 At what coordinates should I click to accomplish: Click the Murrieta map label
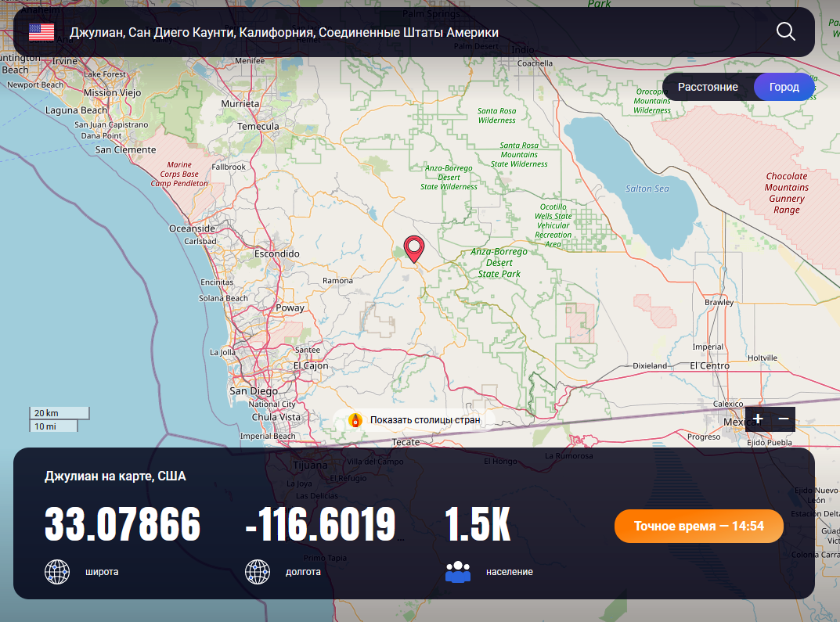pyautogui.click(x=240, y=103)
